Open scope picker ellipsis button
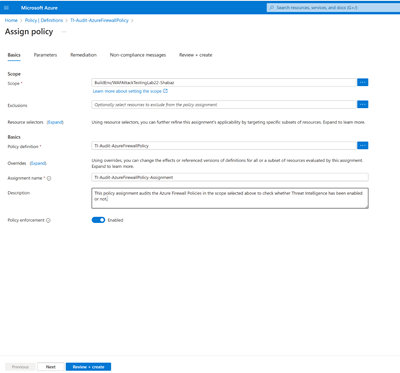 pos(363,82)
